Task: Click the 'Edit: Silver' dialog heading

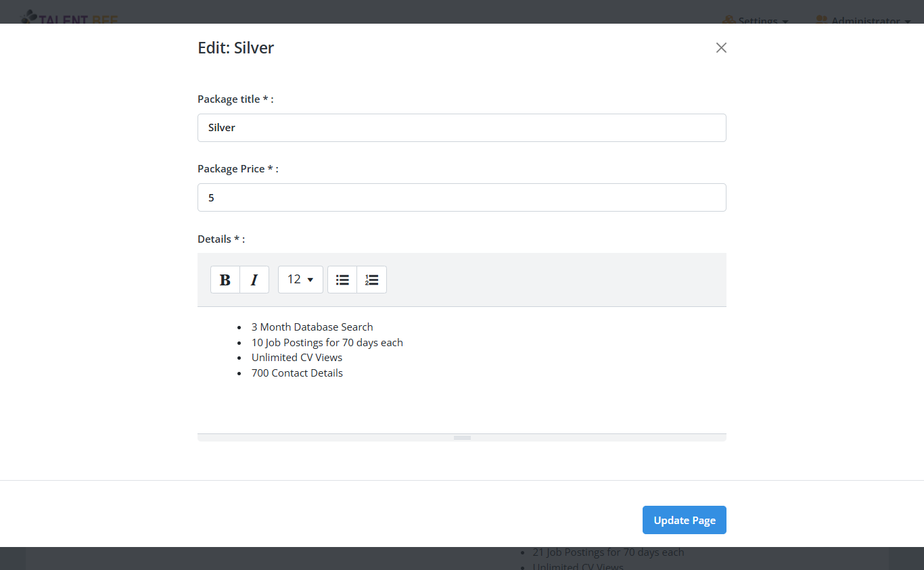Action: coord(235,48)
